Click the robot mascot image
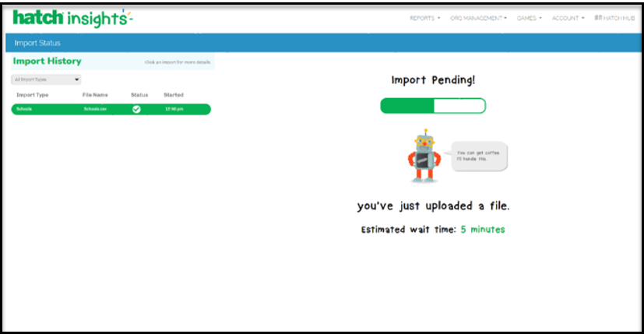This screenshot has height=334, width=644. [424, 156]
